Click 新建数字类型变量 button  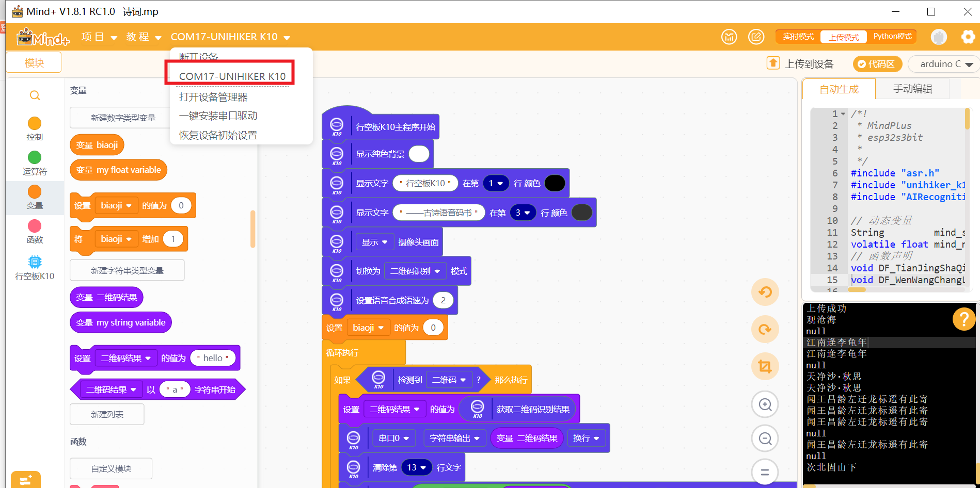(x=123, y=118)
